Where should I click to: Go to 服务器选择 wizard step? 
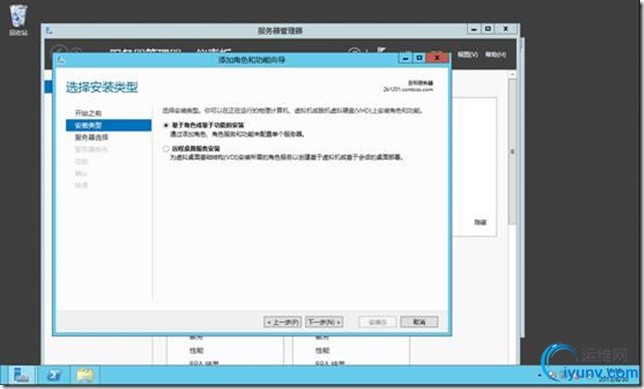91,137
